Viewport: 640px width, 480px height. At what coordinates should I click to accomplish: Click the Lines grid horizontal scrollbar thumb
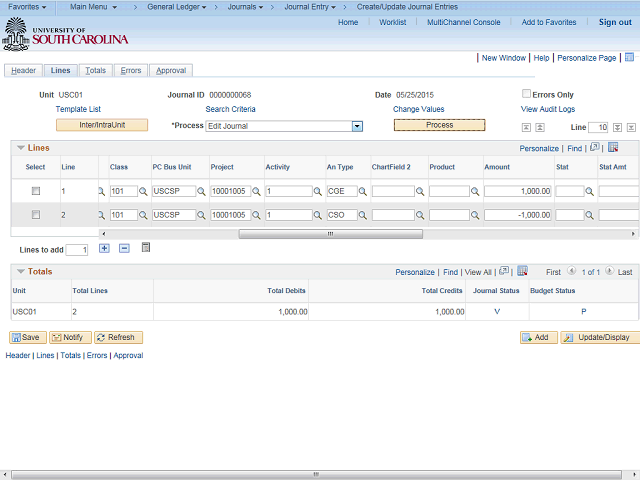coord(331,234)
